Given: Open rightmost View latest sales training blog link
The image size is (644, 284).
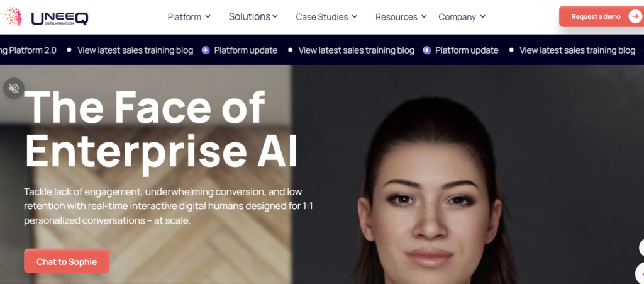Looking at the screenshot, I should click(x=577, y=50).
